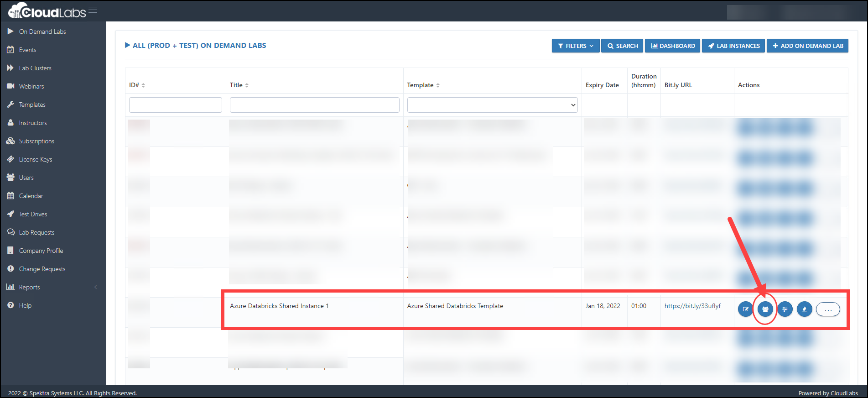Click the download icon in Azure Databricks row
This screenshot has width=868, height=398.
(x=804, y=309)
